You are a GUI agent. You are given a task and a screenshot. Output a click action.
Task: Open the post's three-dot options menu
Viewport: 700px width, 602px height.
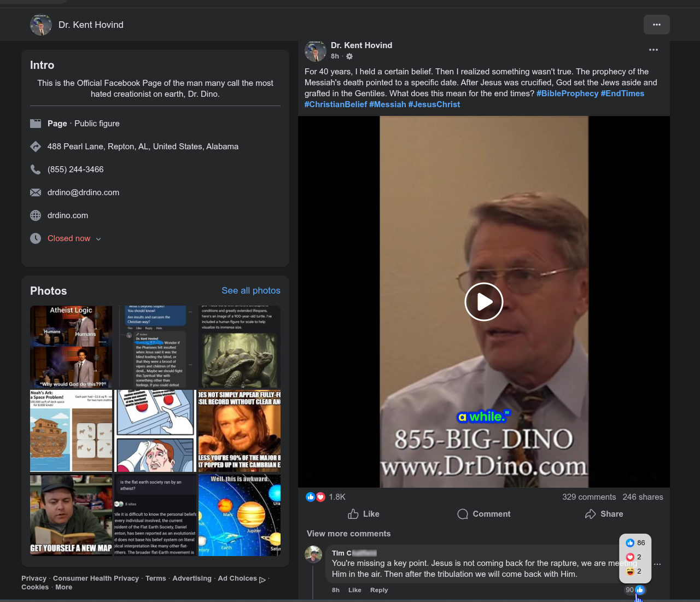pos(653,50)
